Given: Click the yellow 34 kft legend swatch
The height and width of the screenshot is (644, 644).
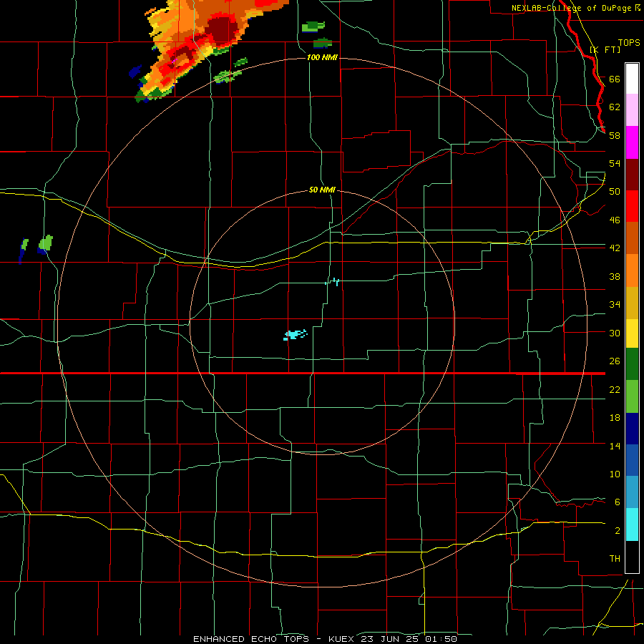Looking at the screenshot, I should (632, 333).
